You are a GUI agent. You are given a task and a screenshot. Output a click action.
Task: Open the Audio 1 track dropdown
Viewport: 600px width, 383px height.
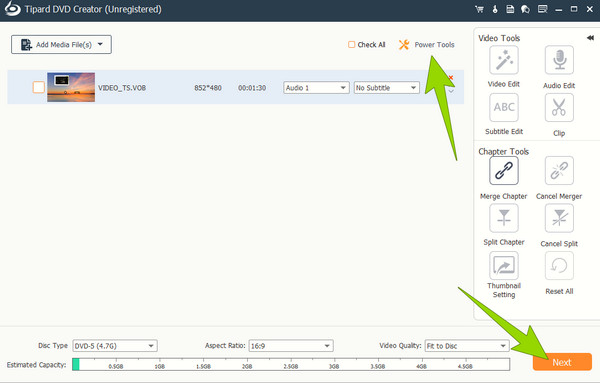(x=316, y=88)
